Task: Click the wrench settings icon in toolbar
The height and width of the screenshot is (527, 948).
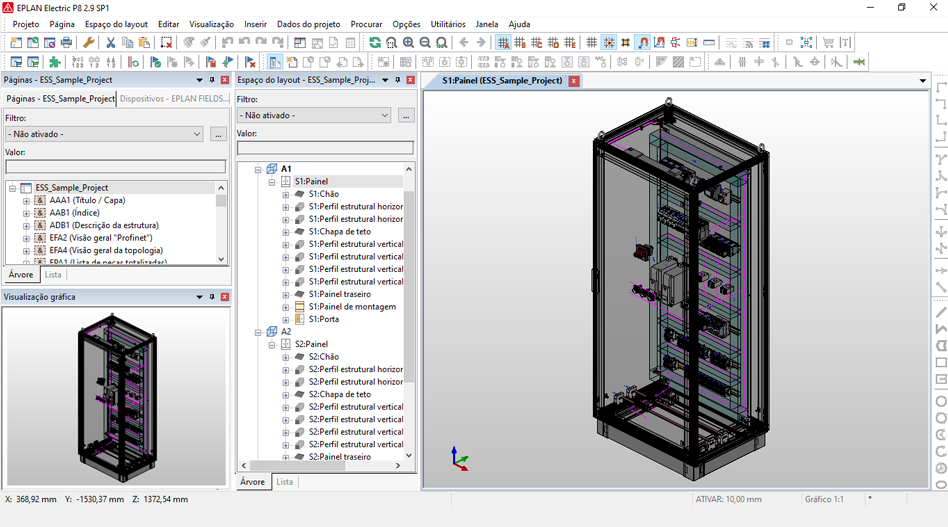Action: (x=89, y=43)
